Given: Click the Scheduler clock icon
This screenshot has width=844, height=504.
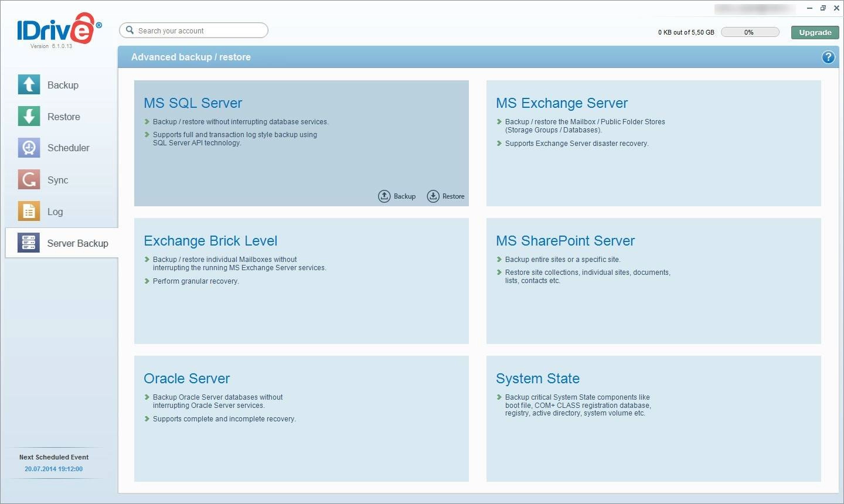Looking at the screenshot, I should pyautogui.click(x=29, y=148).
